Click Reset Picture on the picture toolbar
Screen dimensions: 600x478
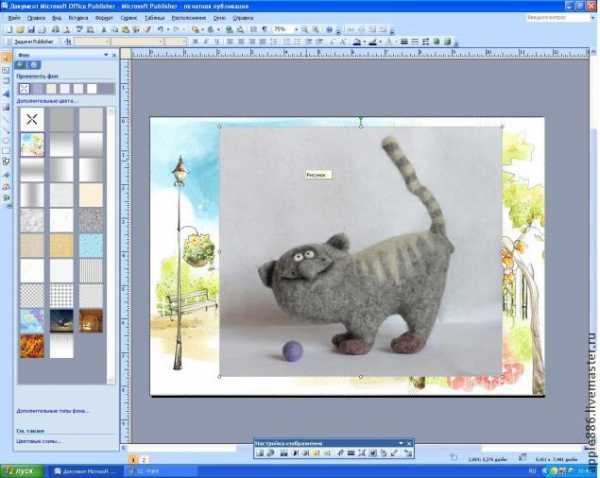pos(408,453)
